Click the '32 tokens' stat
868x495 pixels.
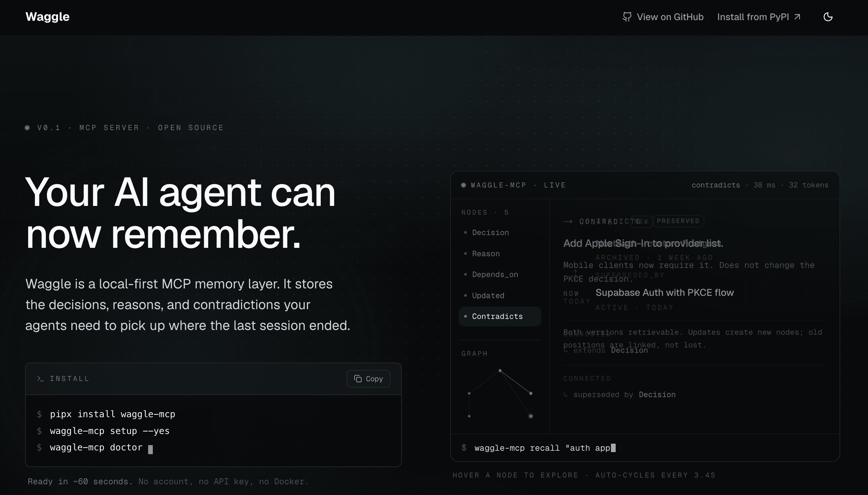pyautogui.click(x=809, y=185)
